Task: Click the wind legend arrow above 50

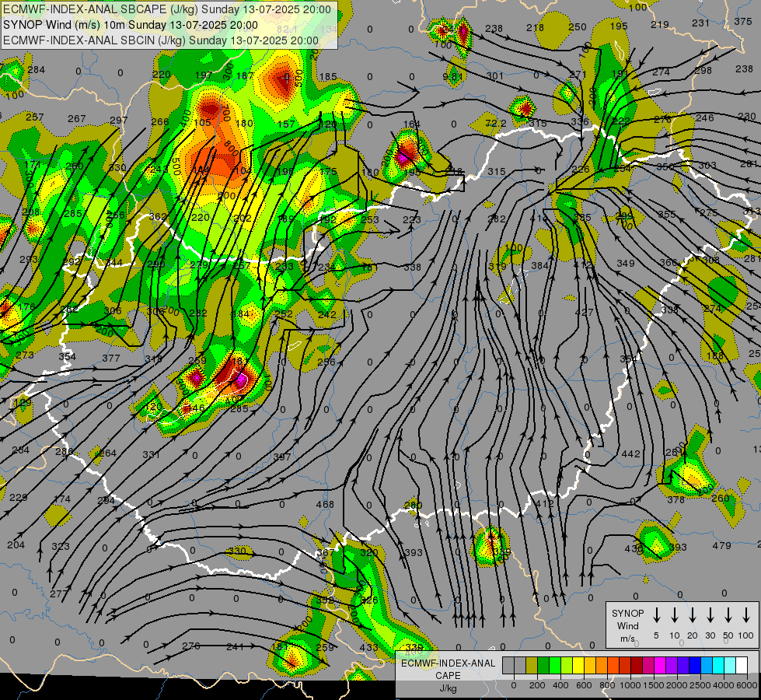Action: pos(728,615)
